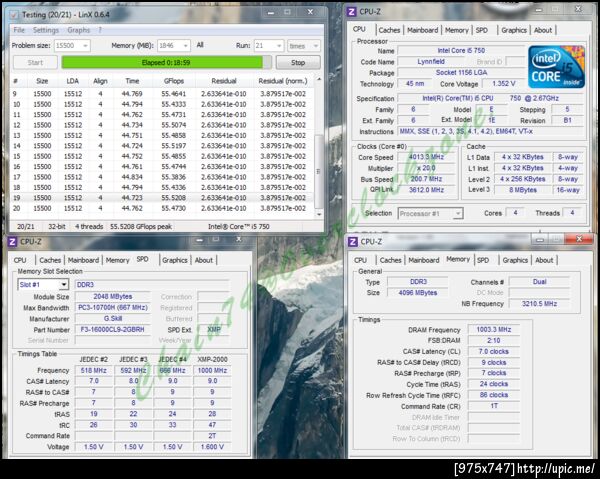The height and width of the screenshot is (479, 600).
Task: Click the DRAM Frequency 1003.3 MHz value
Action: click(494, 329)
